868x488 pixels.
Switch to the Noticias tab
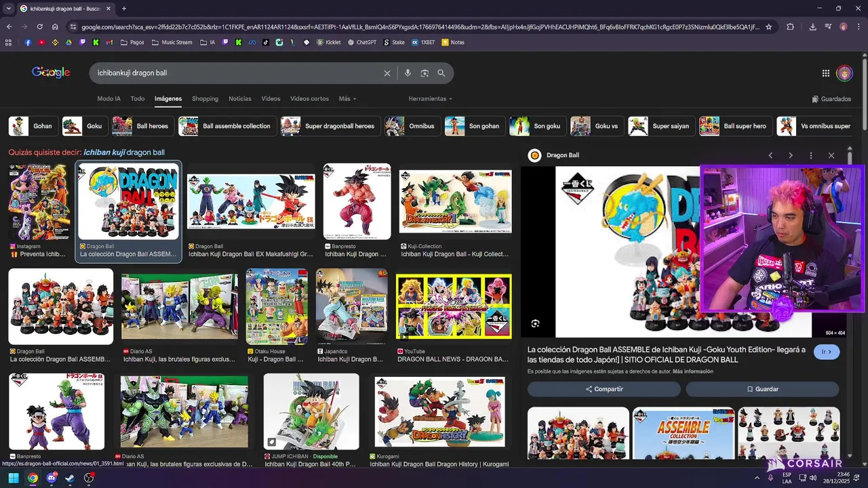point(240,99)
